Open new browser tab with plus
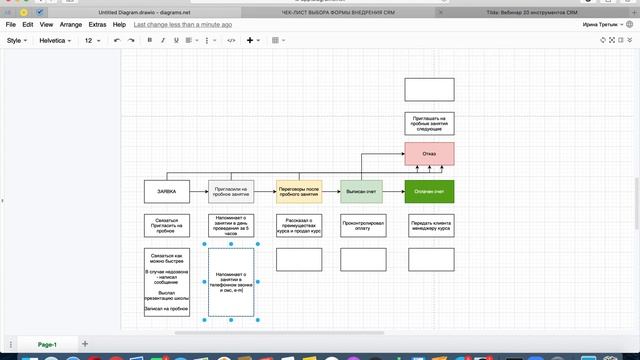The image size is (640, 360). coord(634,12)
